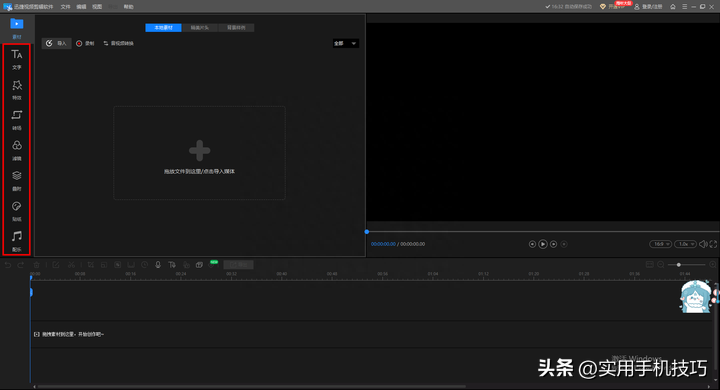Viewport: 720px width, 390px height.
Task: Open the 滤镜 filters panel icon
Action: (x=17, y=150)
